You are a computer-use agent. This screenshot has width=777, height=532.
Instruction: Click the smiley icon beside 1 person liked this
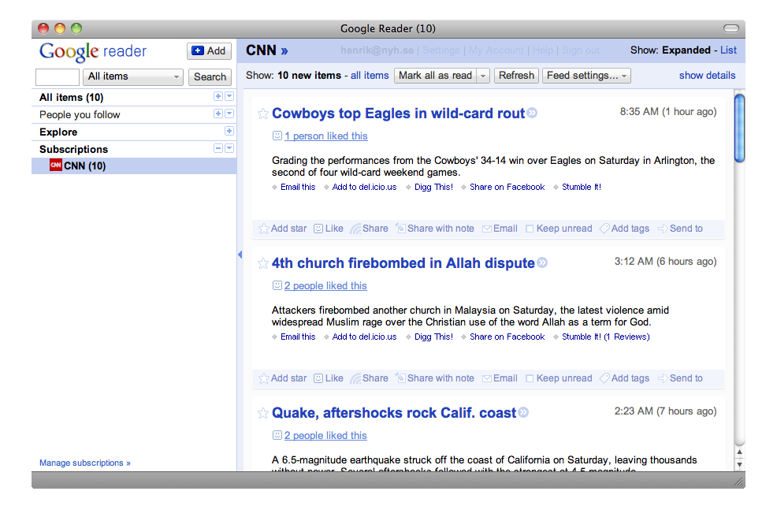pyautogui.click(x=277, y=136)
